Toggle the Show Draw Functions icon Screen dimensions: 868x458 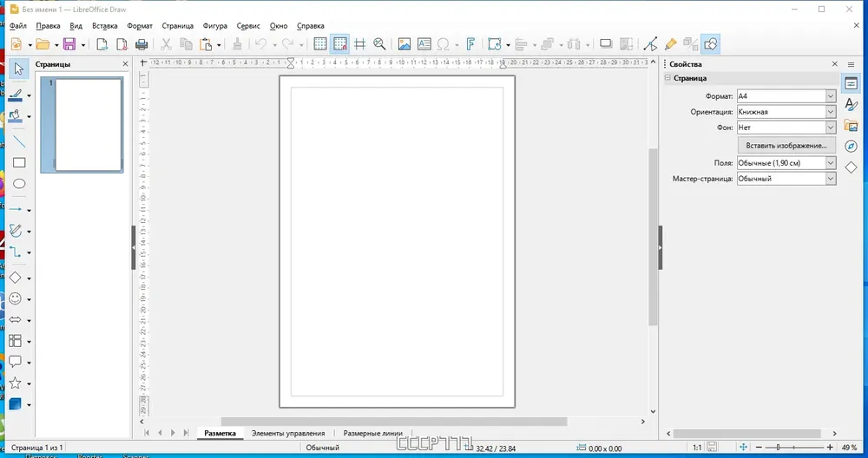coord(711,44)
